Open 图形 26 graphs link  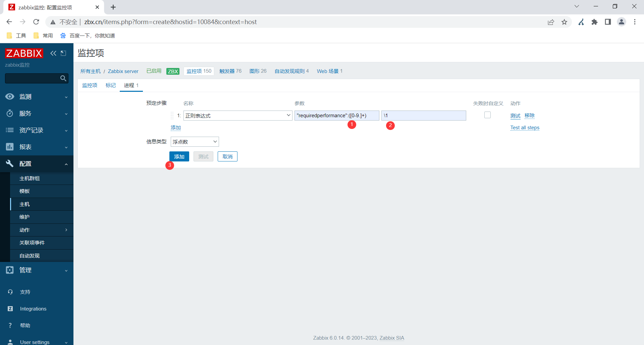tap(258, 71)
